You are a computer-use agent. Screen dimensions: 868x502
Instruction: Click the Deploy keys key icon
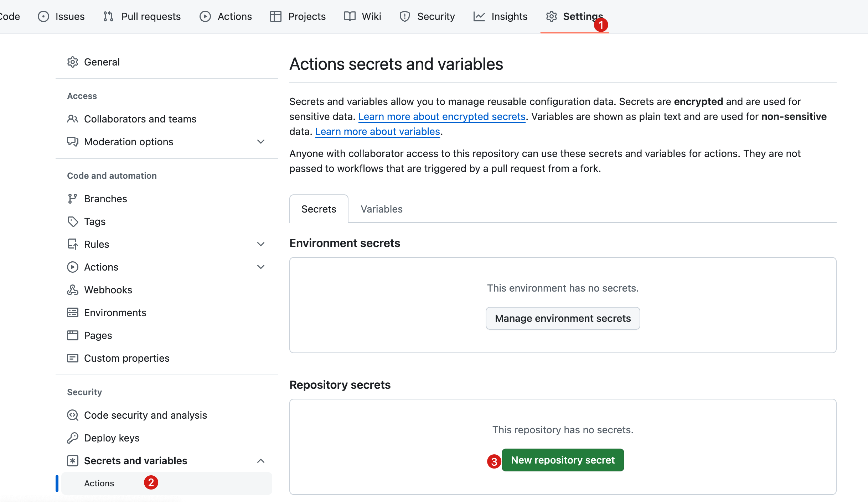[x=73, y=438]
